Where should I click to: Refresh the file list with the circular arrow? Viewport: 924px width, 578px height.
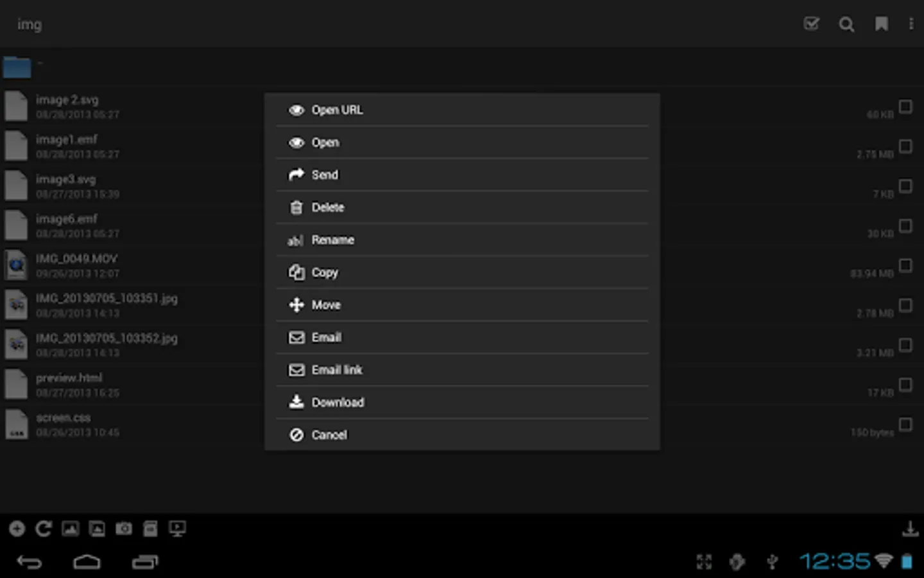(44, 529)
